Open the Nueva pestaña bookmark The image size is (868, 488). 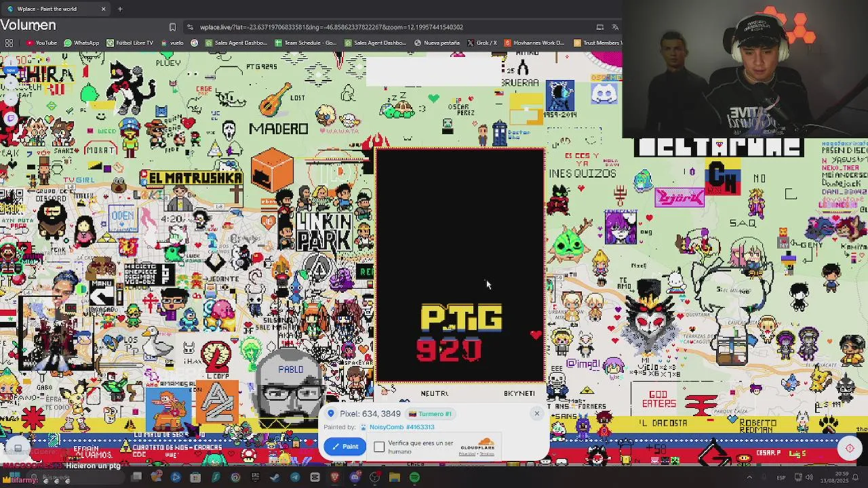[437, 43]
